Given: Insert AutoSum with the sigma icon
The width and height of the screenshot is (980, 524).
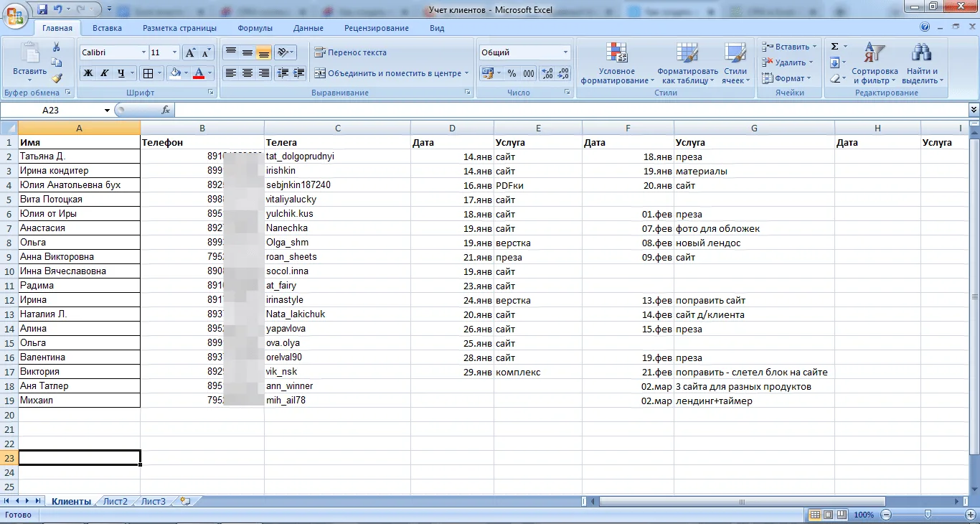Looking at the screenshot, I should [834, 47].
